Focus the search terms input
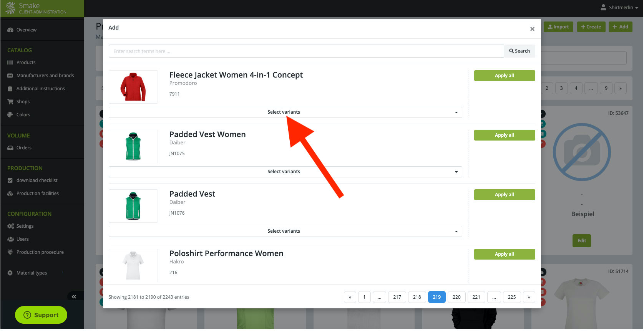 pyautogui.click(x=306, y=51)
